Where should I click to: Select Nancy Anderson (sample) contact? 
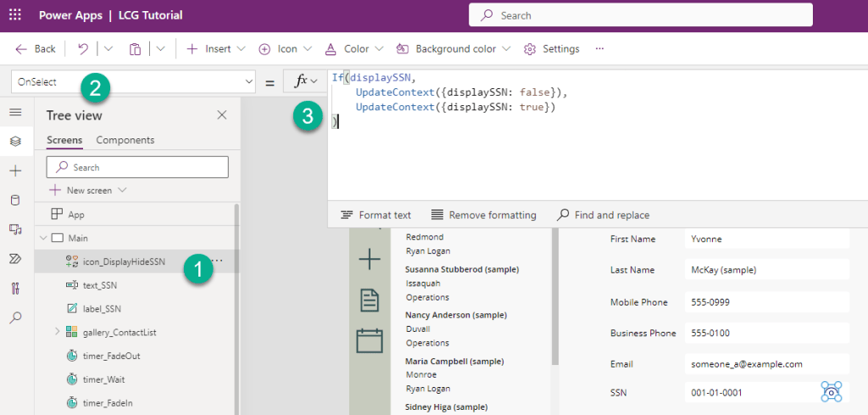455,315
